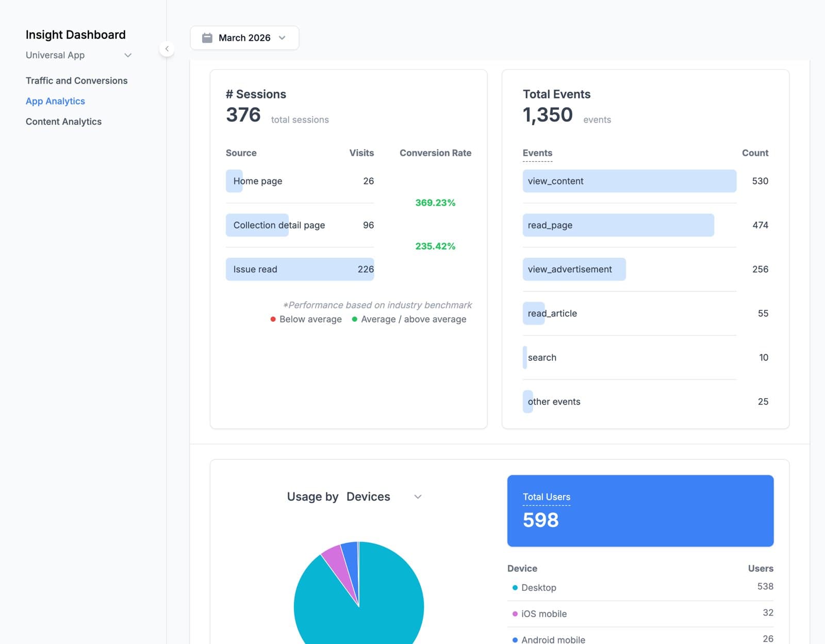Click the Events column header
825x644 pixels.
(537, 153)
